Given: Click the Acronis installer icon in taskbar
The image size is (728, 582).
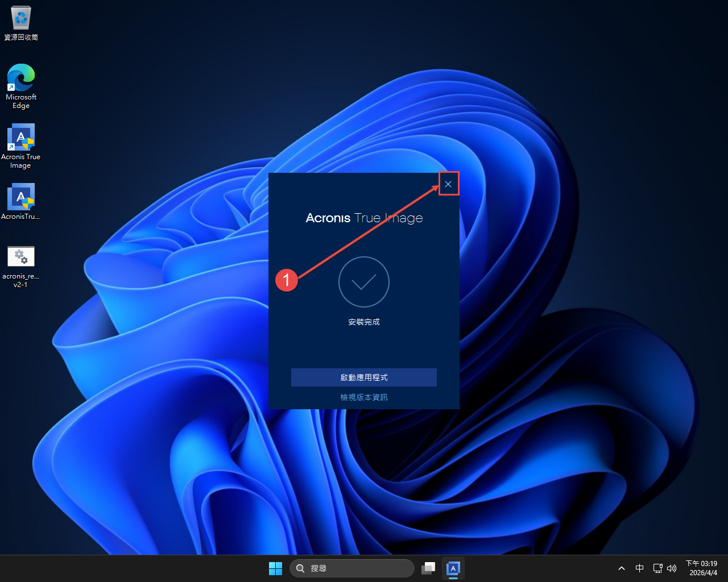Looking at the screenshot, I should (453, 568).
